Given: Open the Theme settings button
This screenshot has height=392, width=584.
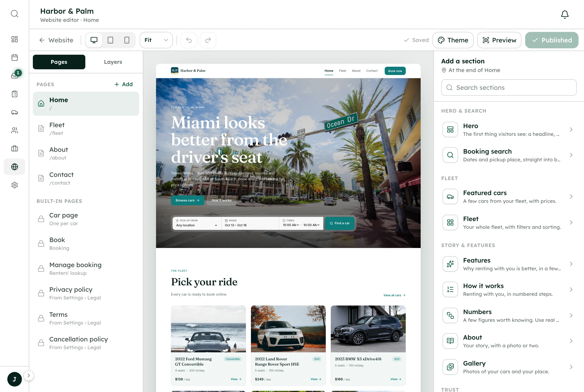Looking at the screenshot, I should (453, 40).
